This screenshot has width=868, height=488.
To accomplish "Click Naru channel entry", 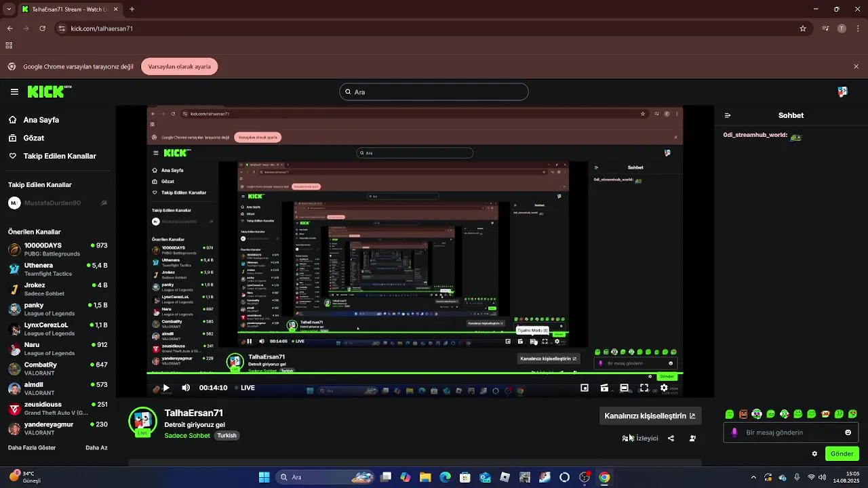I will [58, 348].
